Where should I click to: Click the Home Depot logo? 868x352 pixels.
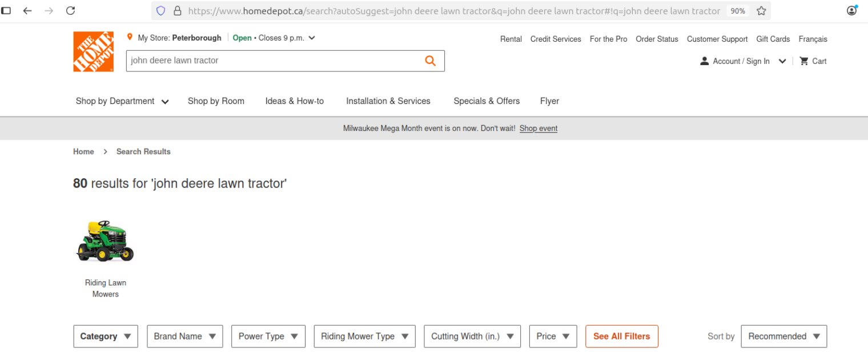(x=93, y=51)
